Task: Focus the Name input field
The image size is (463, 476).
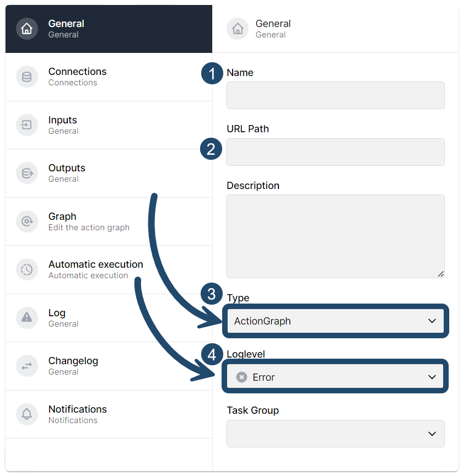Action: pyautogui.click(x=336, y=95)
